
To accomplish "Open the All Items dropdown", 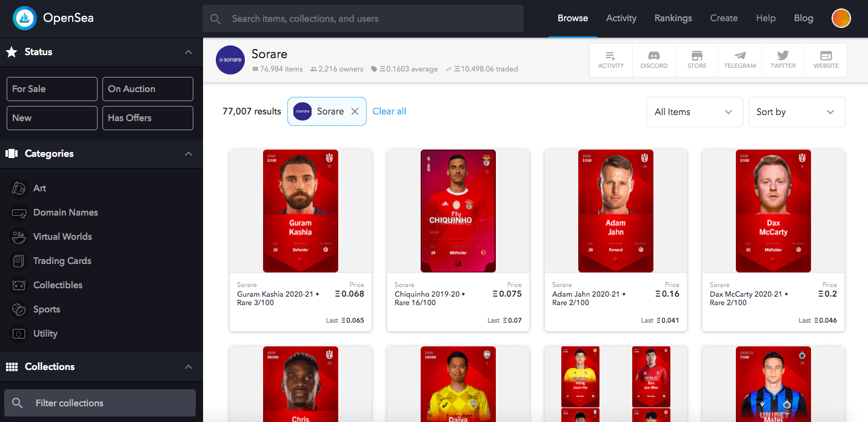I will (695, 112).
